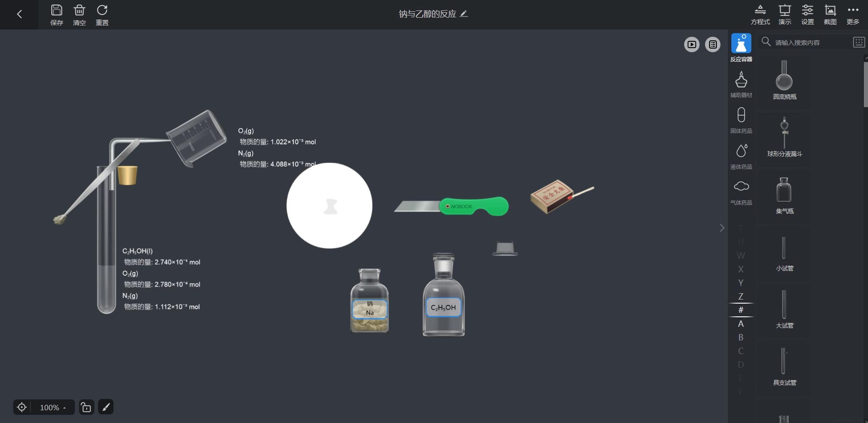
Task: Go back using the left arrow
Action: pos(19,14)
